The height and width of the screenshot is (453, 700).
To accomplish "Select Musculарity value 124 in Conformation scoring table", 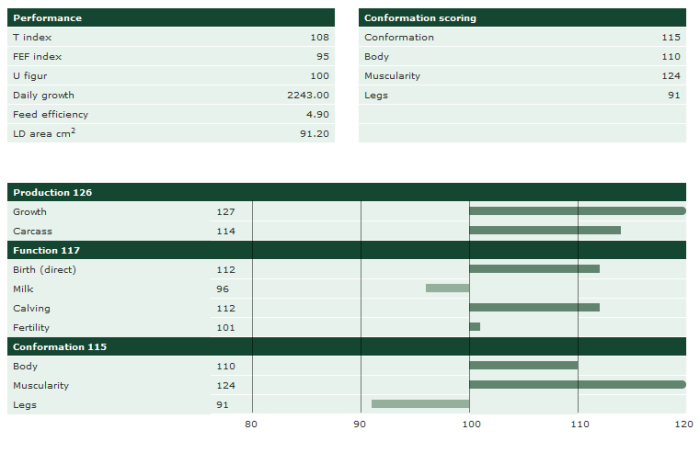I will pyautogui.click(x=670, y=76).
